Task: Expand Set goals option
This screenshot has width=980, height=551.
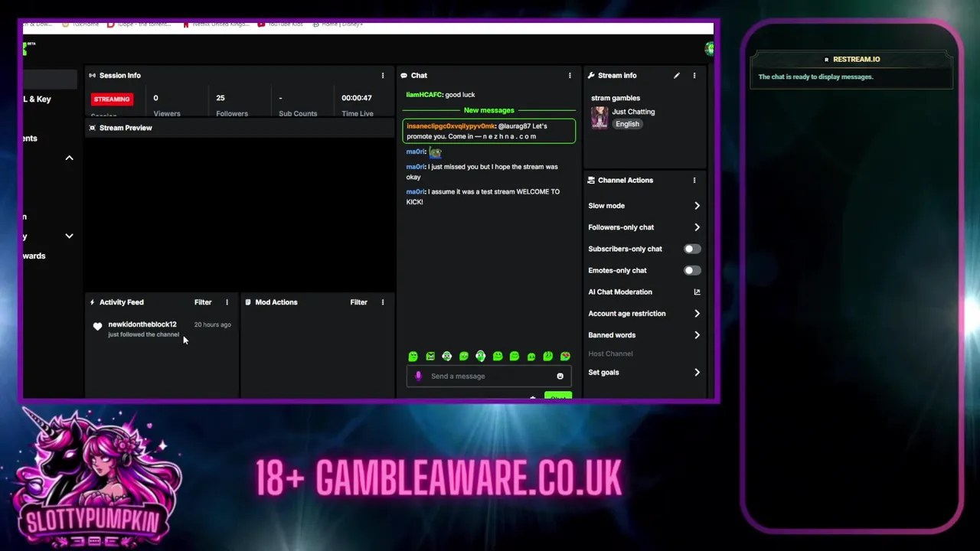Action: point(697,373)
